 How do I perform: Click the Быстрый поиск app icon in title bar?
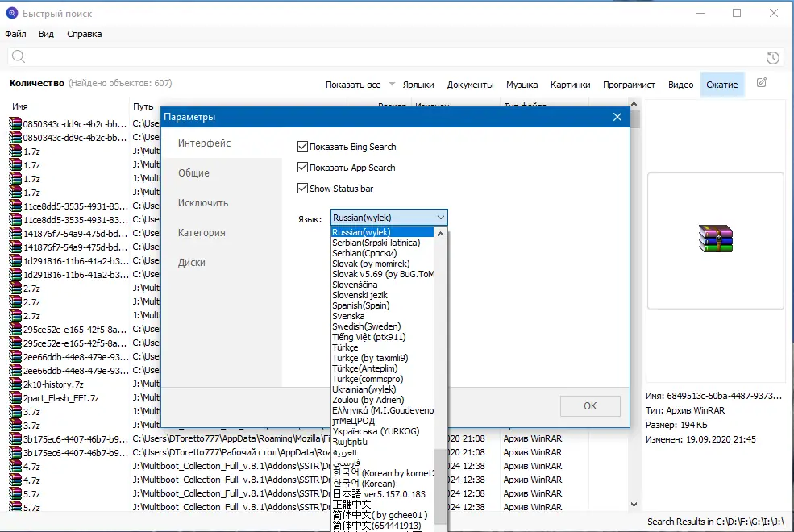(11, 13)
